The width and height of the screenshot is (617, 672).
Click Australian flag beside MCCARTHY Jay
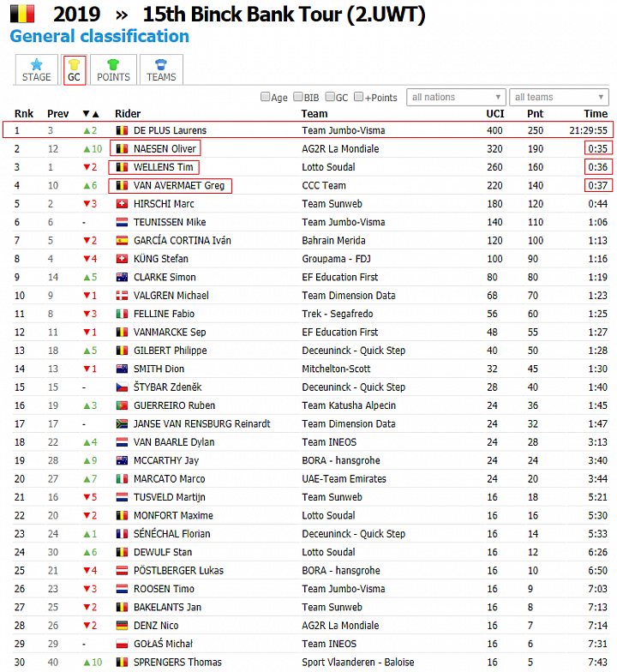coord(122,460)
